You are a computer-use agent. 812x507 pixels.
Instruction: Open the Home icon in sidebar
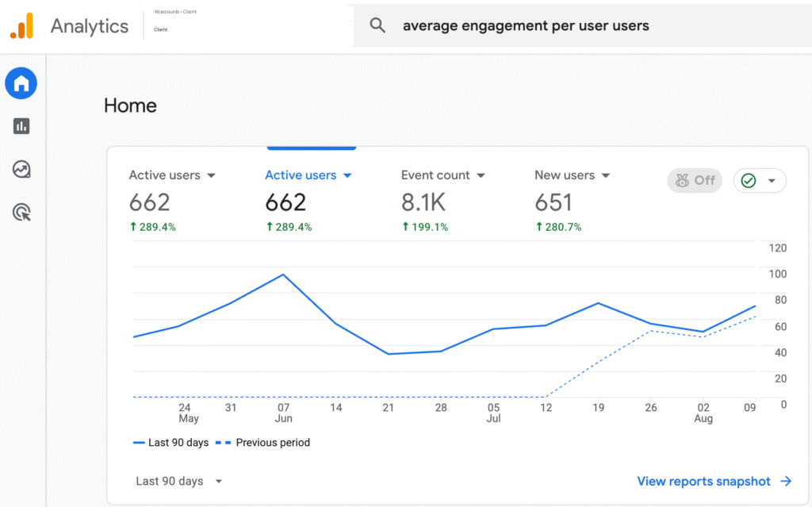pos(21,83)
